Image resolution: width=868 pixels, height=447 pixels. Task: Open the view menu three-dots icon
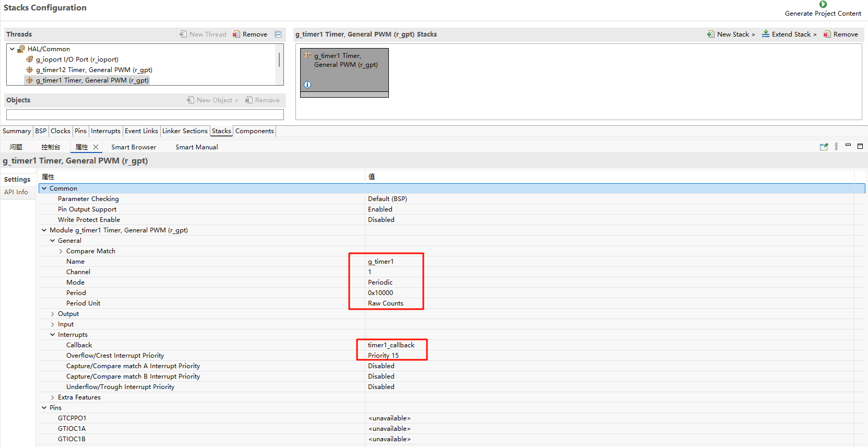click(836, 147)
